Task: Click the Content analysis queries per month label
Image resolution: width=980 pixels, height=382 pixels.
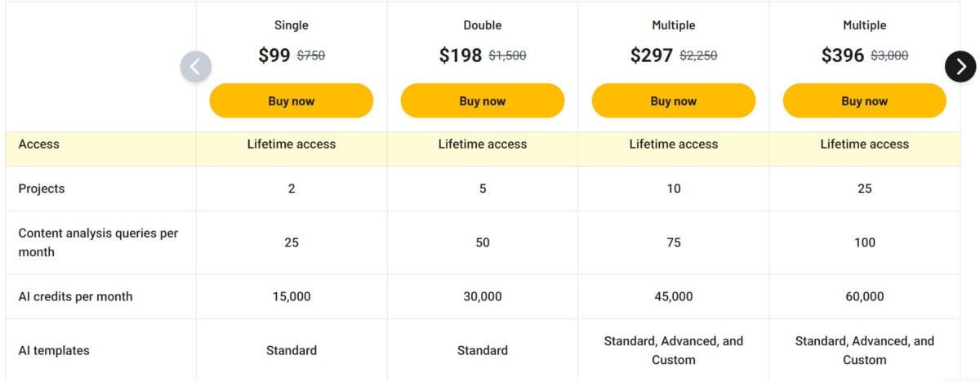Action: pos(98,242)
